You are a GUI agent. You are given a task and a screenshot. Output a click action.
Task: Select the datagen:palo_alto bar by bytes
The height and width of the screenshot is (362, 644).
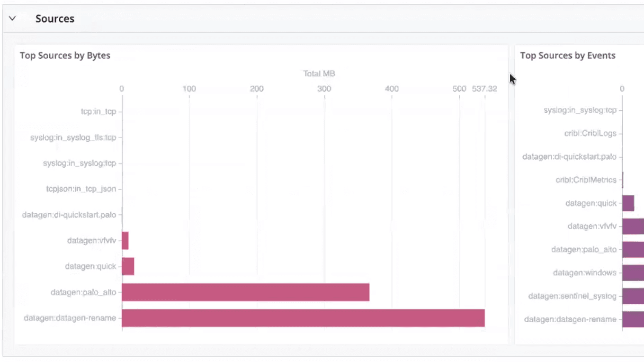(246, 292)
